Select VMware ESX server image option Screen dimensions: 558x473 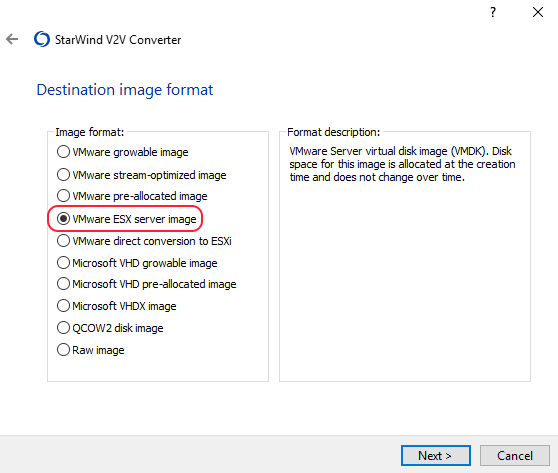126,219
